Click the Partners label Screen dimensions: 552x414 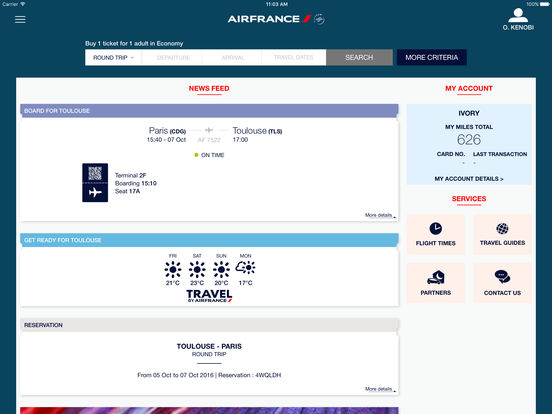(435, 293)
